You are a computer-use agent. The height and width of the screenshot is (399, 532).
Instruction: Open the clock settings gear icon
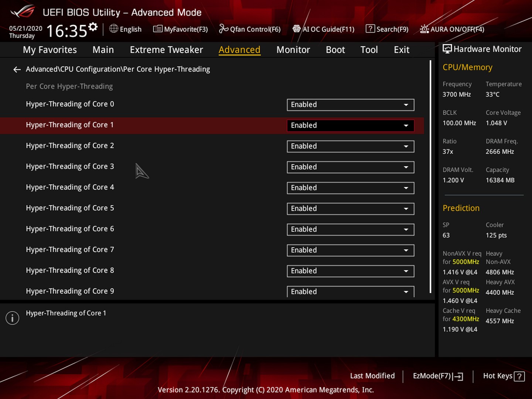(93, 27)
